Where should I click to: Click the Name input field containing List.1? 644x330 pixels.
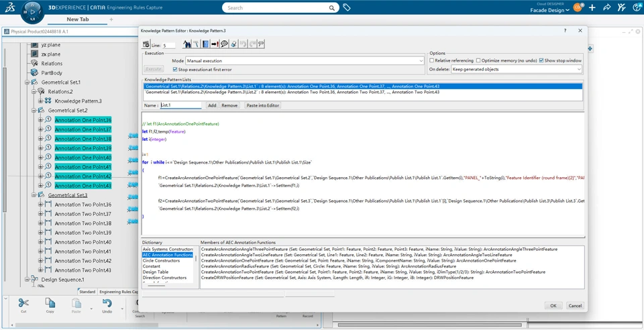click(180, 105)
